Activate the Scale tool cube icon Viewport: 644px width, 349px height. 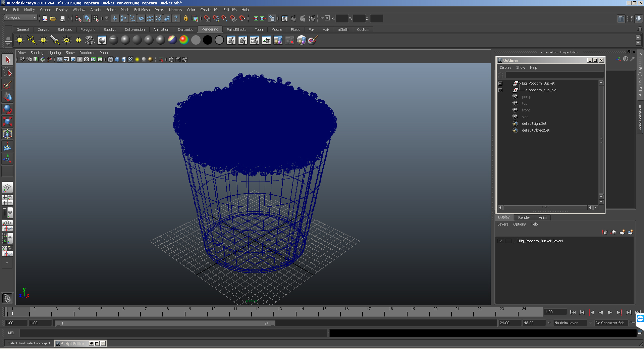[7, 121]
